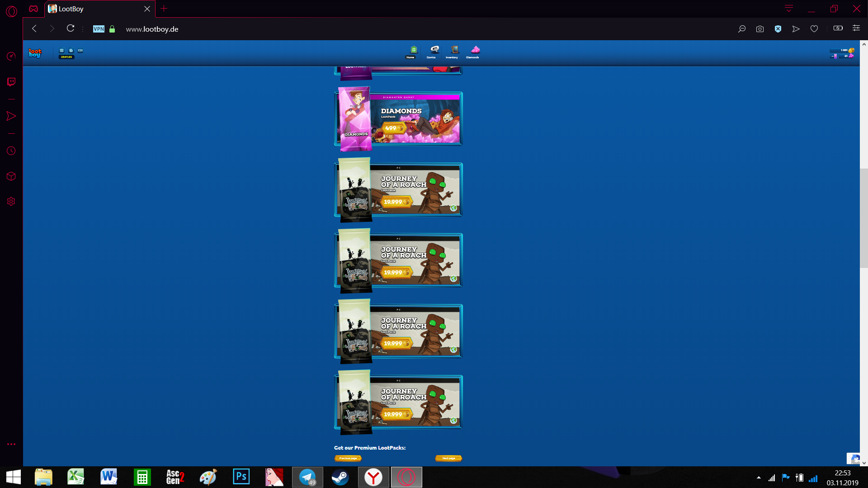Open first Journey of a Roach LootPack
The image size is (868, 488).
[398, 190]
